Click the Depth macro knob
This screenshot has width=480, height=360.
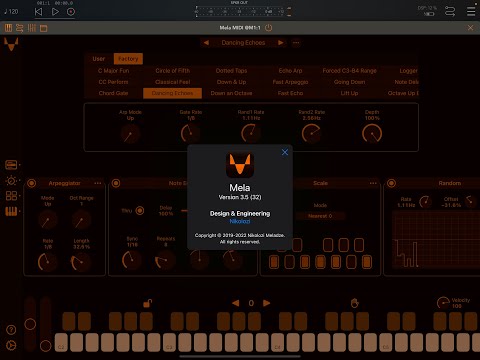pos(372,134)
